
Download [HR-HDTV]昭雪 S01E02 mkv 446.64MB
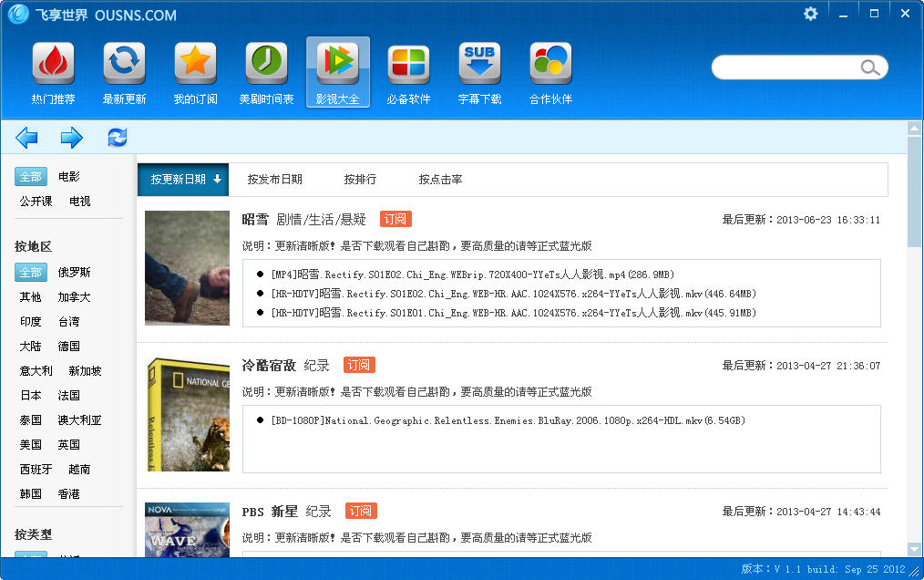click(x=513, y=294)
